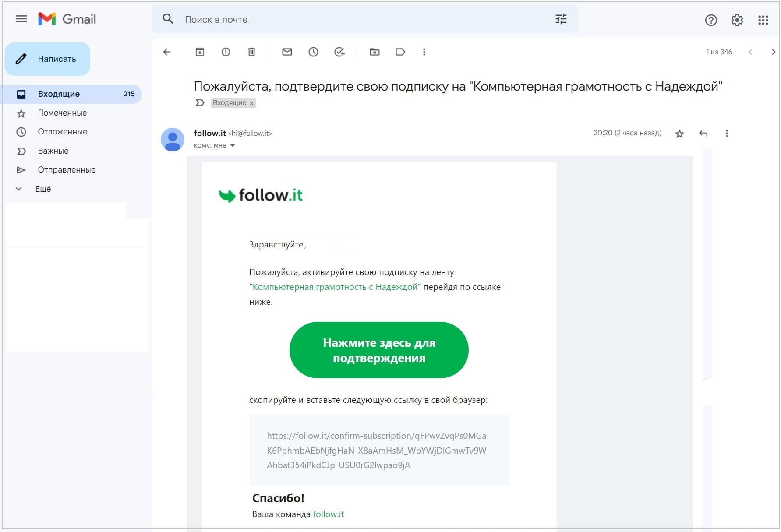This screenshot has width=781, height=532.
Task: Go to the previous email arrow
Action: pyautogui.click(x=750, y=52)
